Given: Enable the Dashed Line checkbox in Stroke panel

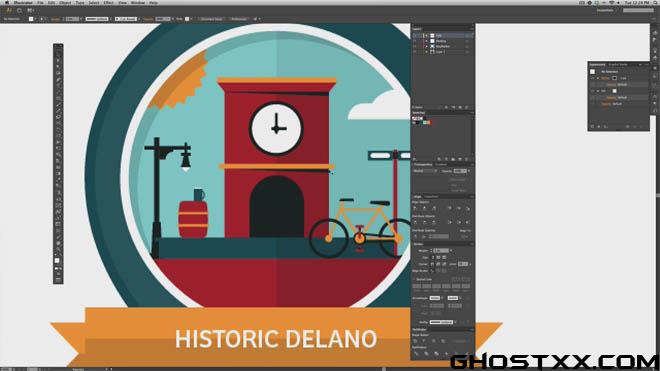Looking at the screenshot, I should (415, 279).
